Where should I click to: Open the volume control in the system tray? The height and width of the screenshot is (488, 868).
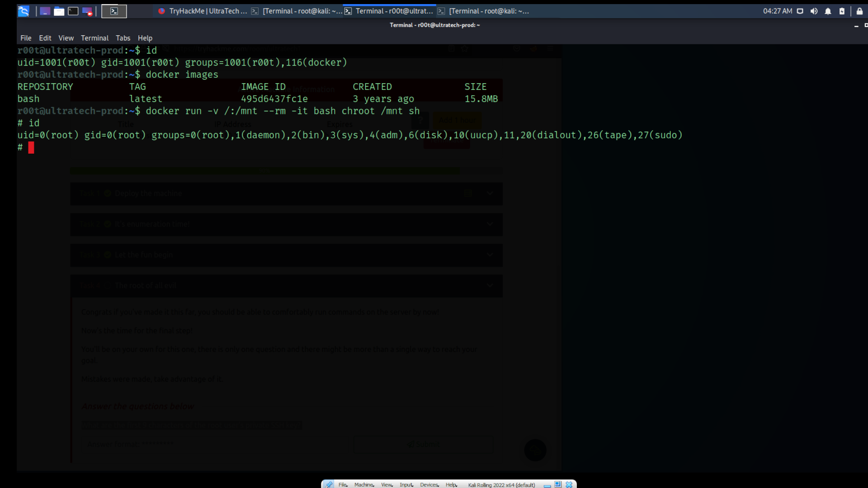[x=814, y=11]
